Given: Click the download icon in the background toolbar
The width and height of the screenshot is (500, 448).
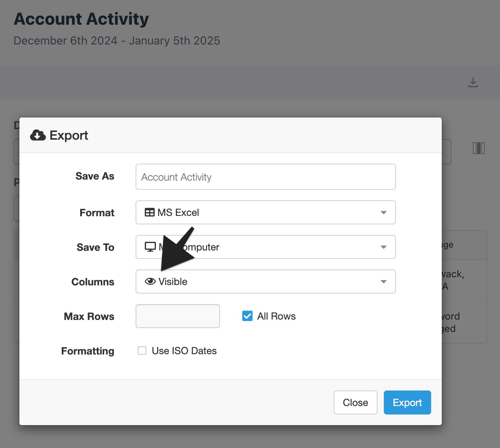Looking at the screenshot, I should pos(473,82).
